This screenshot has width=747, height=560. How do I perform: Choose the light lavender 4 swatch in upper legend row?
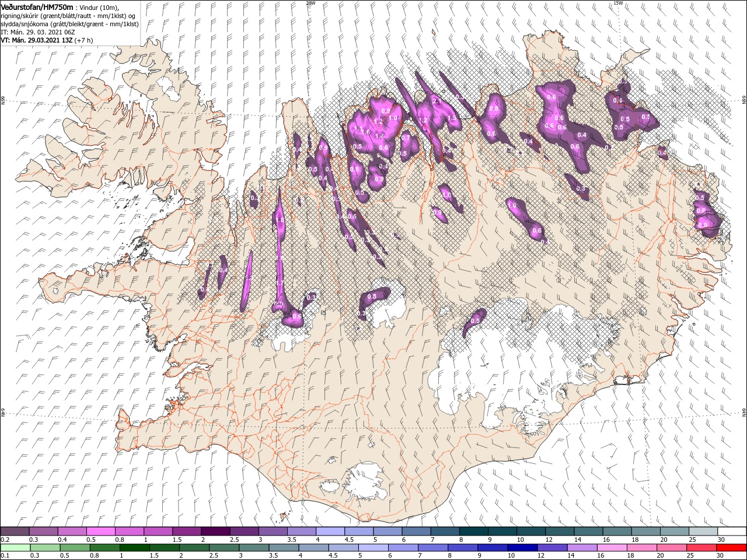pyautogui.click(x=330, y=531)
